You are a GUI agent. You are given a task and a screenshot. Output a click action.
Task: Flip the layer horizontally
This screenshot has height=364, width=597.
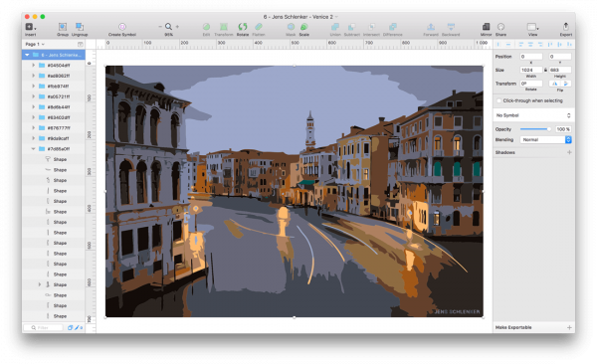(555, 84)
